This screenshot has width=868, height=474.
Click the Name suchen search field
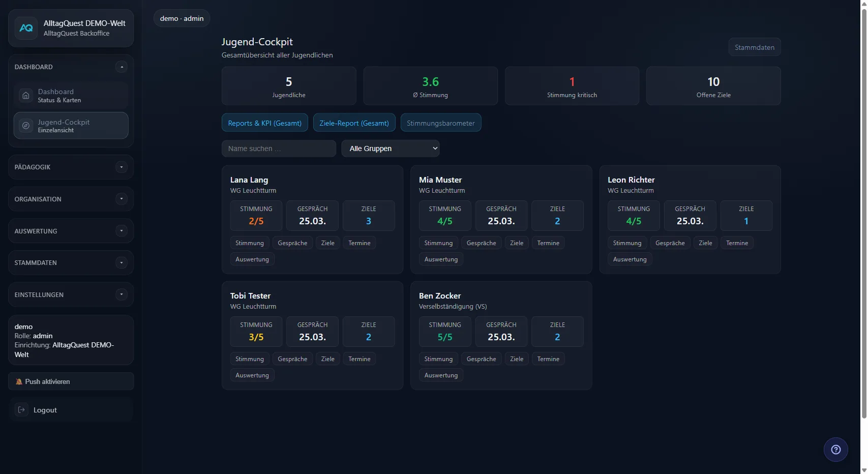tap(279, 149)
